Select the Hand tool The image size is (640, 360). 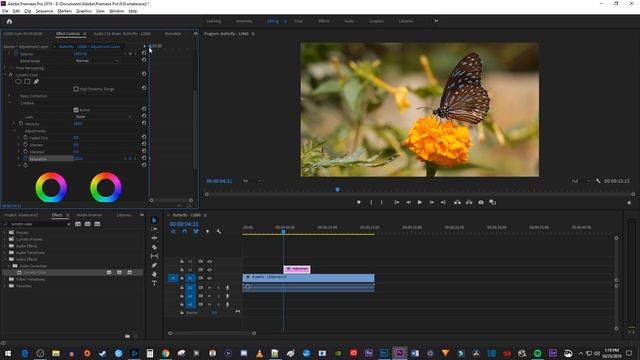[154, 274]
